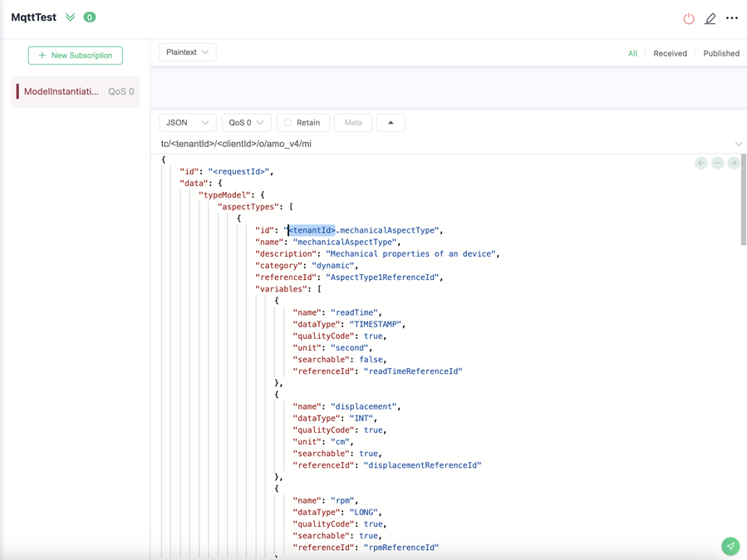Collapse publish panel with up-arrow button

tap(391, 122)
